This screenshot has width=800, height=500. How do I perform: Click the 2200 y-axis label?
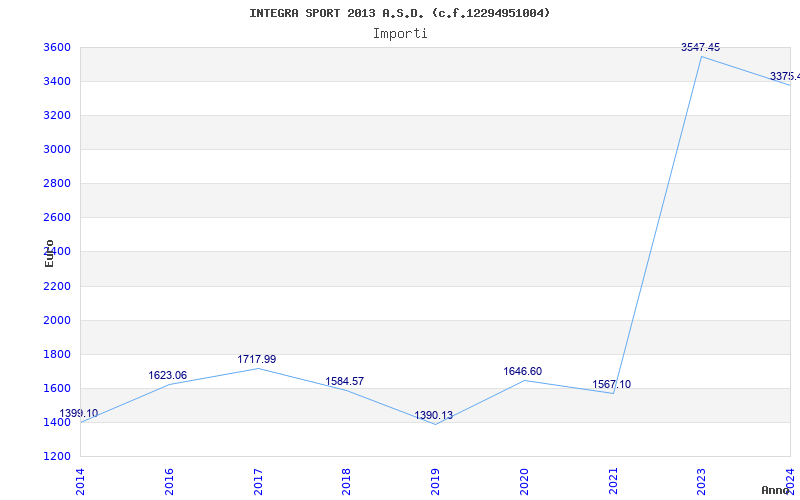pyautogui.click(x=57, y=286)
